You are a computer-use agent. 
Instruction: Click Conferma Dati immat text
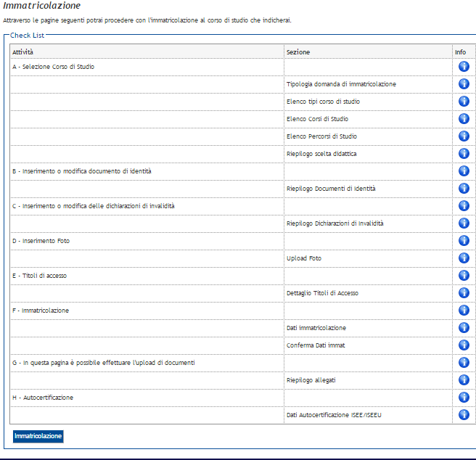[316, 345]
